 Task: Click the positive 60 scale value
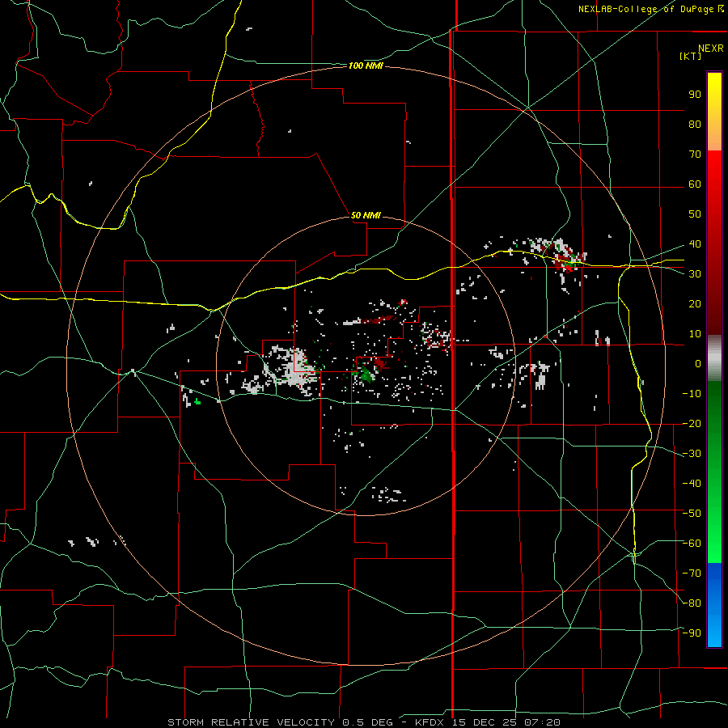tap(695, 184)
